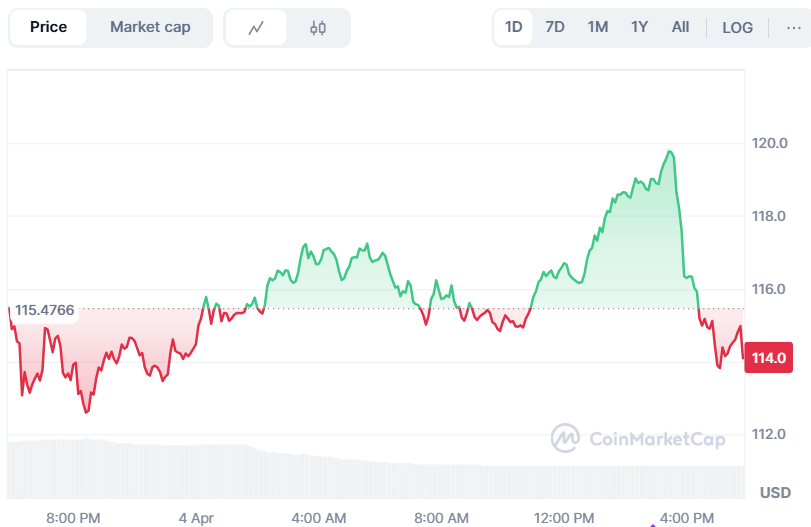Set the chart range to 1M

(597, 27)
